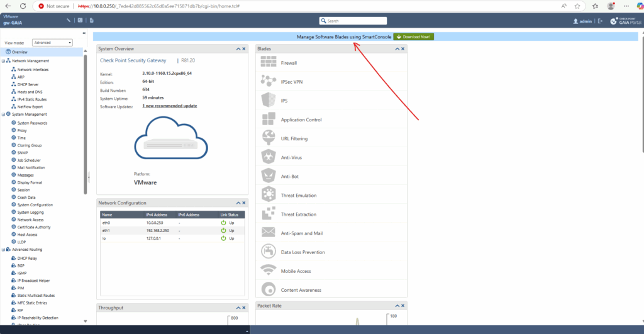Click the admin username in header
This screenshot has height=334, width=644.
586,21
